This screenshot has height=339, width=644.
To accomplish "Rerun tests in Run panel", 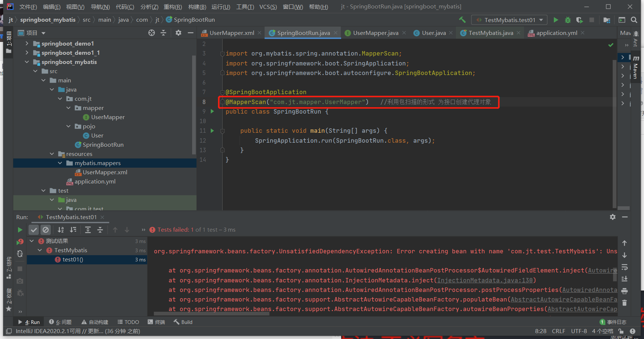I will pyautogui.click(x=20, y=230).
